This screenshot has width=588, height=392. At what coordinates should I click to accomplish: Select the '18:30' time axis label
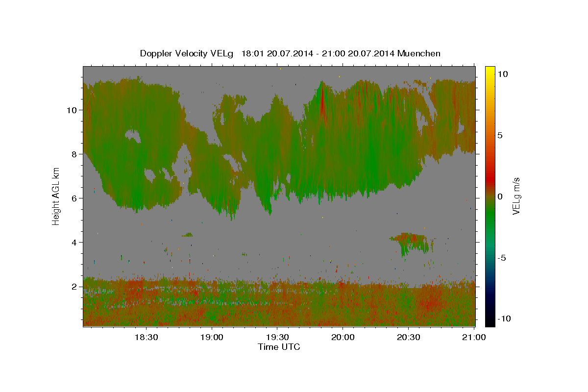[x=146, y=337]
